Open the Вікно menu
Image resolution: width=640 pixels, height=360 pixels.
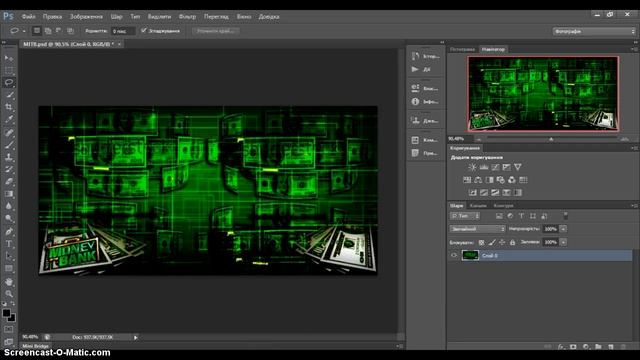(x=244, y=17)
